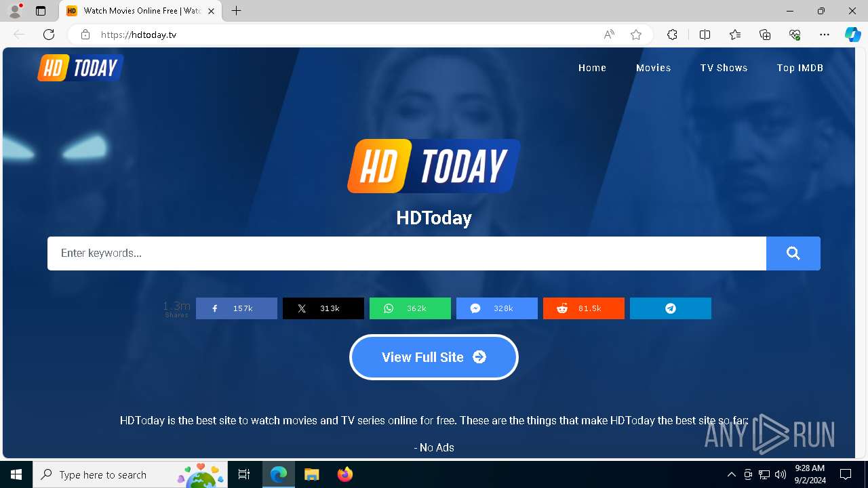Select the Watch Movies Online Free tab
This screenshot has width=868, height=488.
click(x=141, y=11)
